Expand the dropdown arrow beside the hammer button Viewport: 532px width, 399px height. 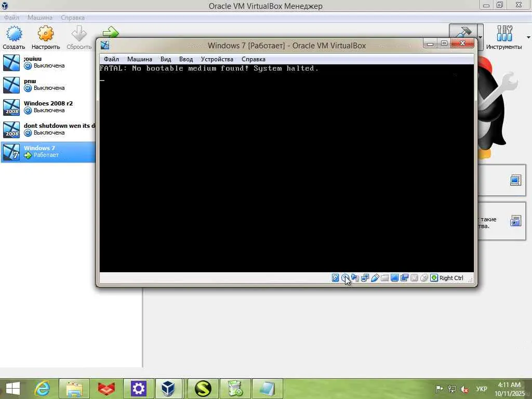tap(480, 37)
